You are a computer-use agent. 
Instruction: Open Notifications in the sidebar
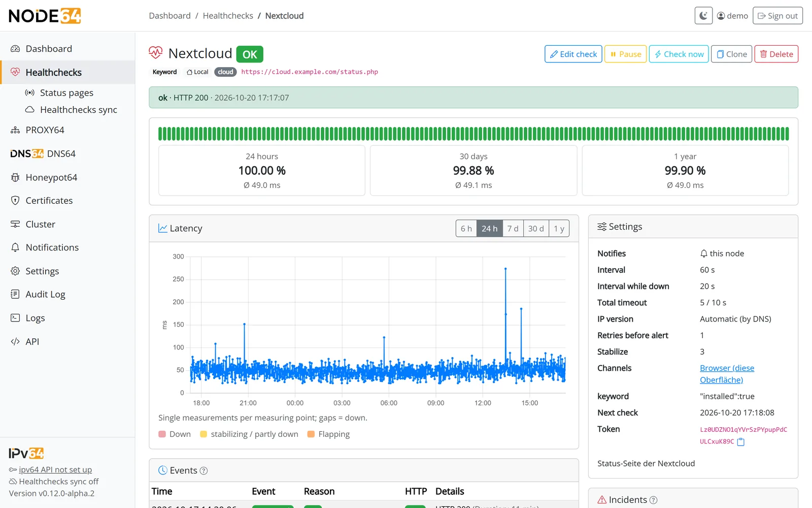(67, 247)
